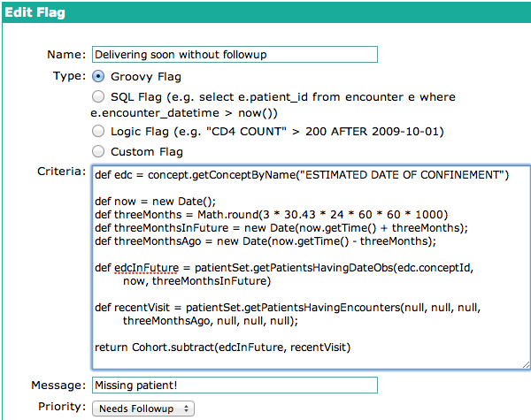
Task: Choose the SQL Flag type option
Action: (98, 96)
